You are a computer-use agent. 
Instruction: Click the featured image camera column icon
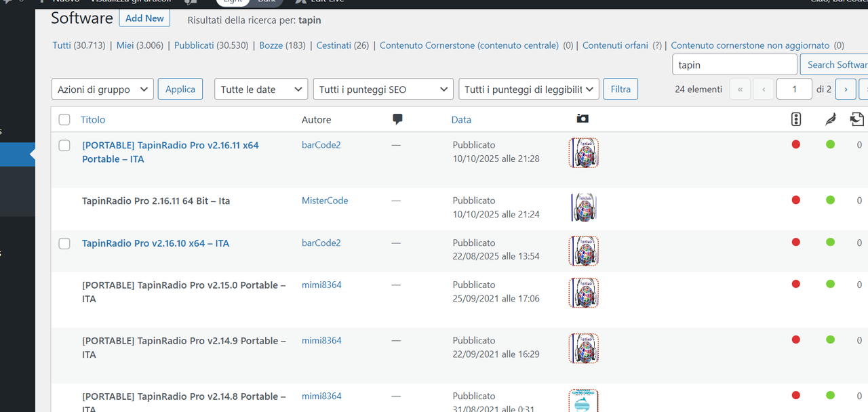click(x=583, y=119)
